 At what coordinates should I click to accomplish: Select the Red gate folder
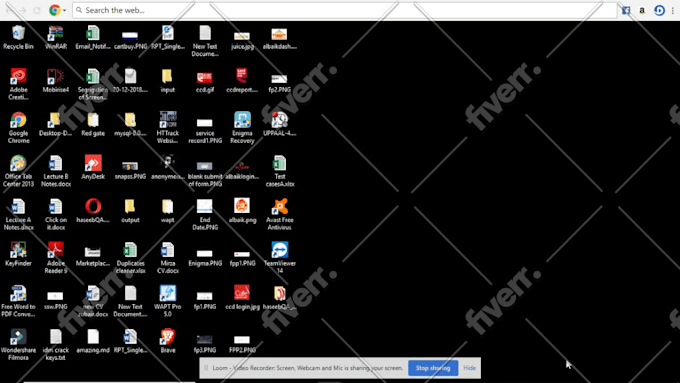pyautogui.click(x=93, y=124)
